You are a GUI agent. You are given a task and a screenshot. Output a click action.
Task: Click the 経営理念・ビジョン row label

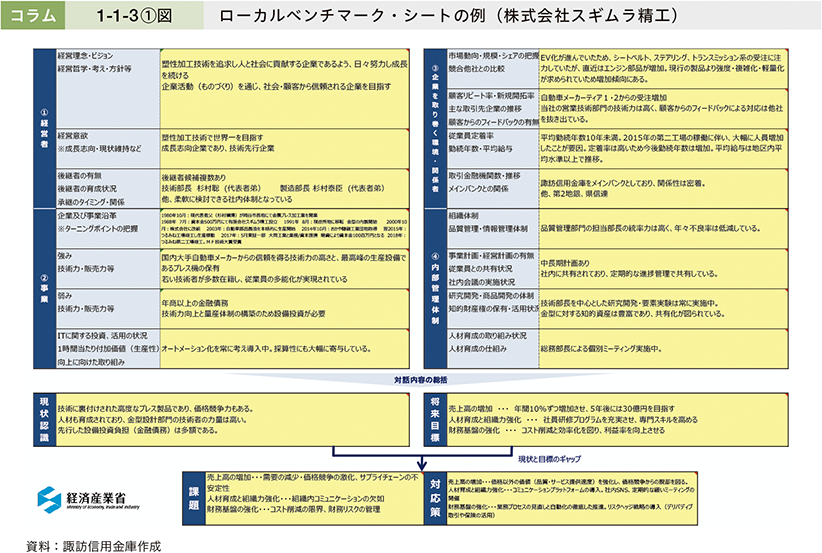coord(85,56)
